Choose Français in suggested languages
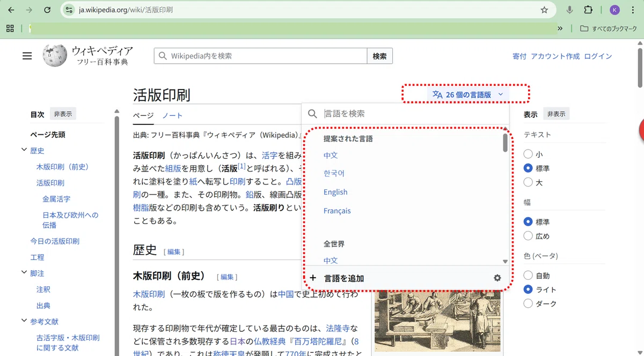This screenshot has height=356, width=644. click(x=337, y=211)
